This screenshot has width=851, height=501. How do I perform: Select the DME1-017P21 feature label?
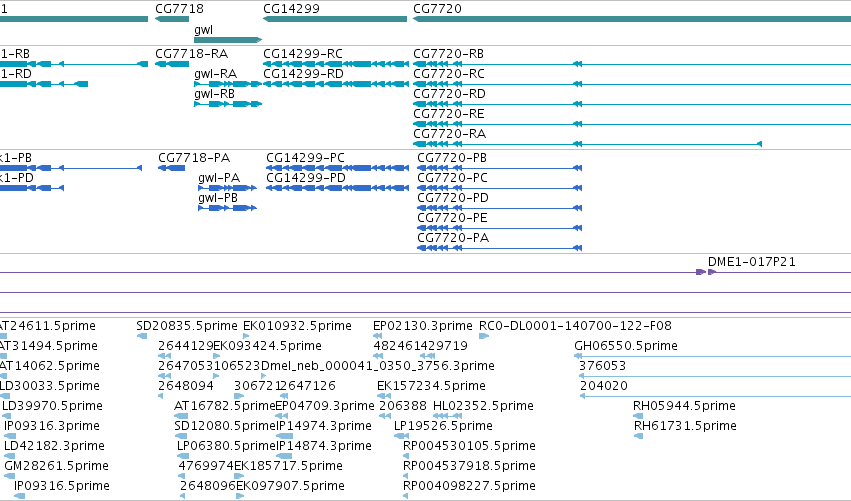tap(752, 262)
